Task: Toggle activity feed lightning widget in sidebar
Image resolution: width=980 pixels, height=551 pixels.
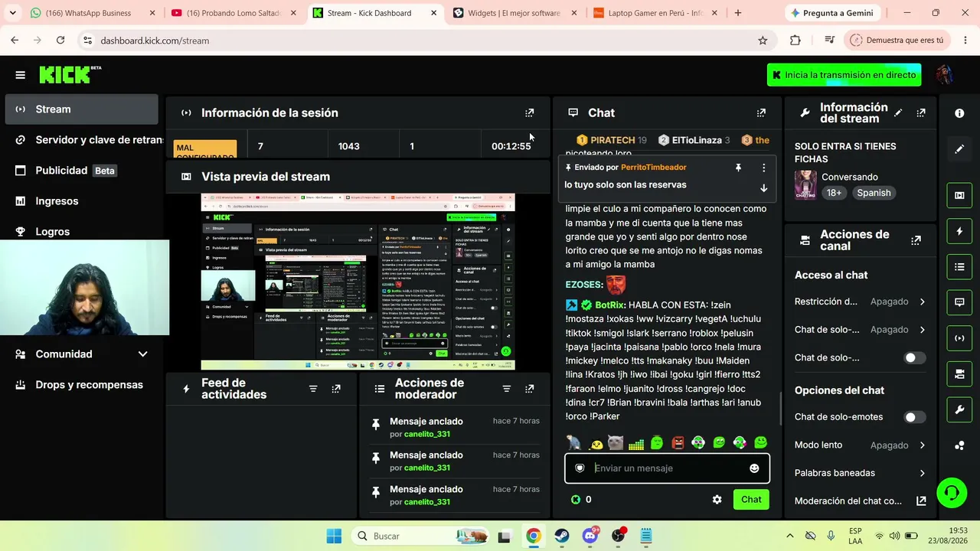Action: click(x=959, y=231)
